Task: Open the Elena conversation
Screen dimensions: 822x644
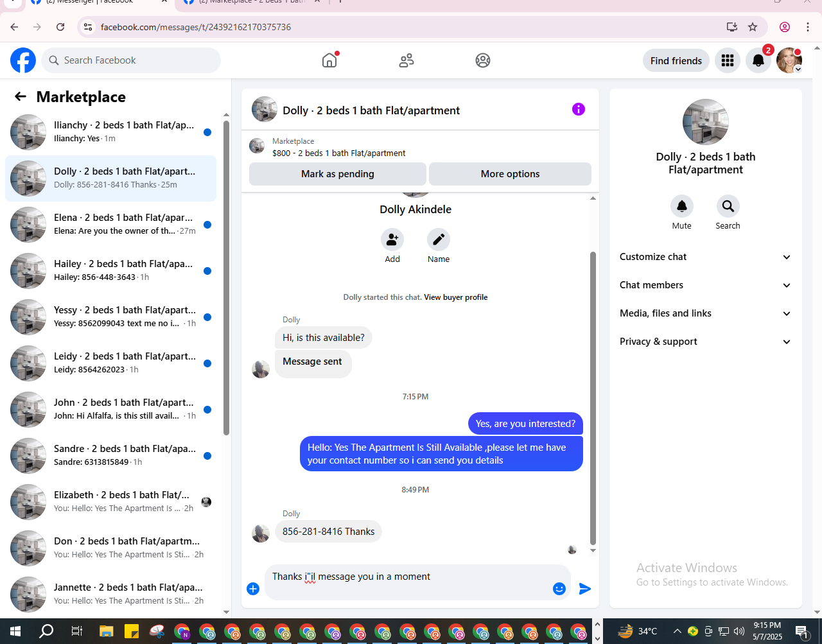Action: (110, 224)
